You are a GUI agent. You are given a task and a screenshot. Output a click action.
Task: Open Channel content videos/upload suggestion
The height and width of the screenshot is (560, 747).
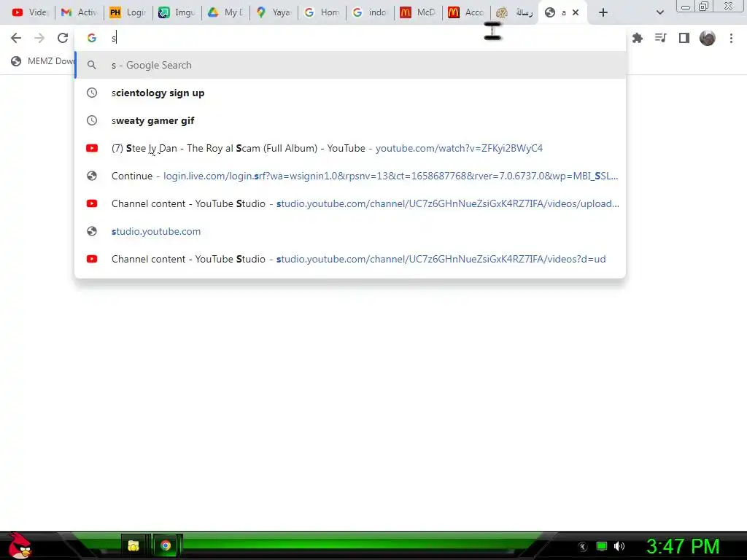(x=350, y=203)
